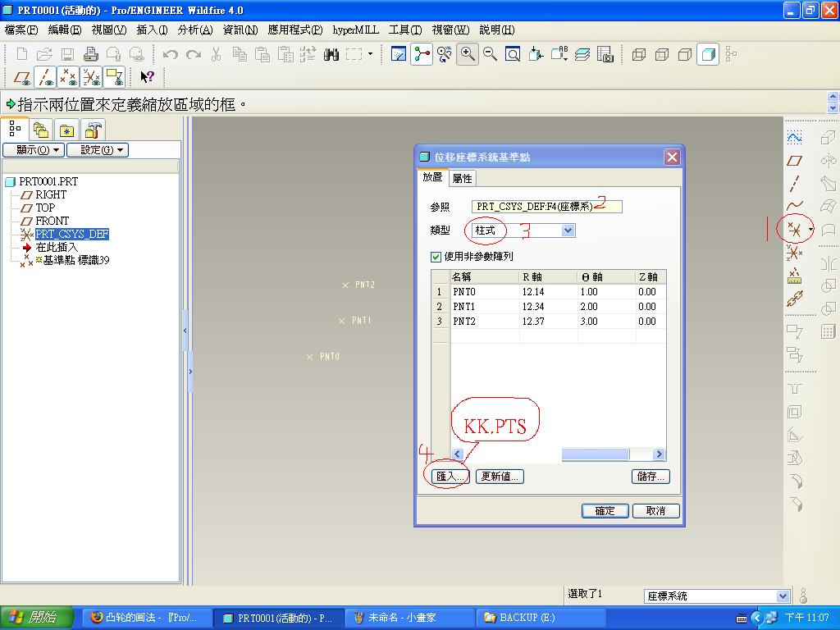840x630 pixels.
Task: Collapse the left navigator panel arrow
Action: [185, 331]
